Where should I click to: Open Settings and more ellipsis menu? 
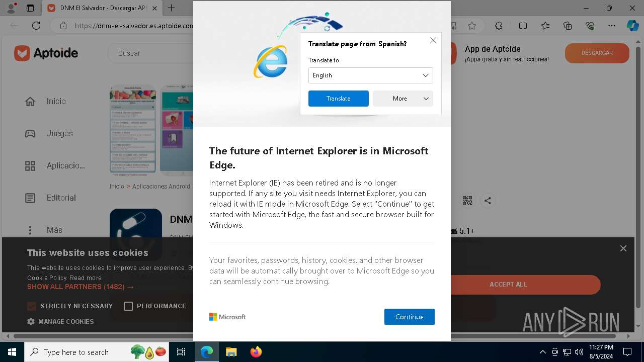pyautogui.click(x=612, y=26)
